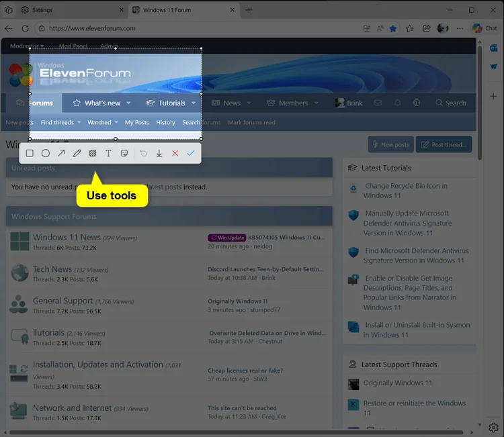Save the screenshot with download icon

[x=159, y=154]
